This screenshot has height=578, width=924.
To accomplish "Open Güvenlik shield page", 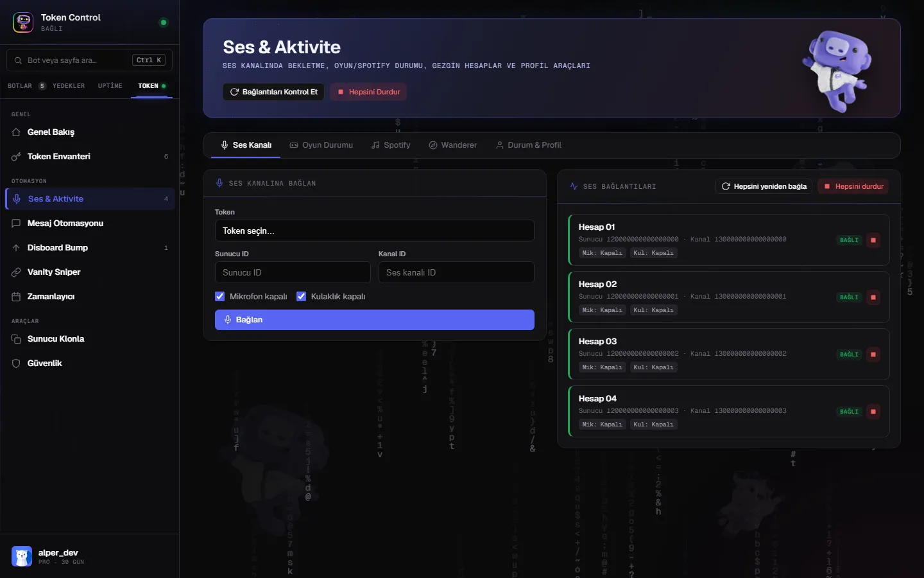I will click(90, 363).
